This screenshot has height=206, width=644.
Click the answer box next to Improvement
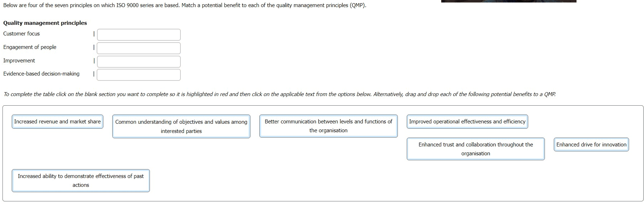(139, 62)
